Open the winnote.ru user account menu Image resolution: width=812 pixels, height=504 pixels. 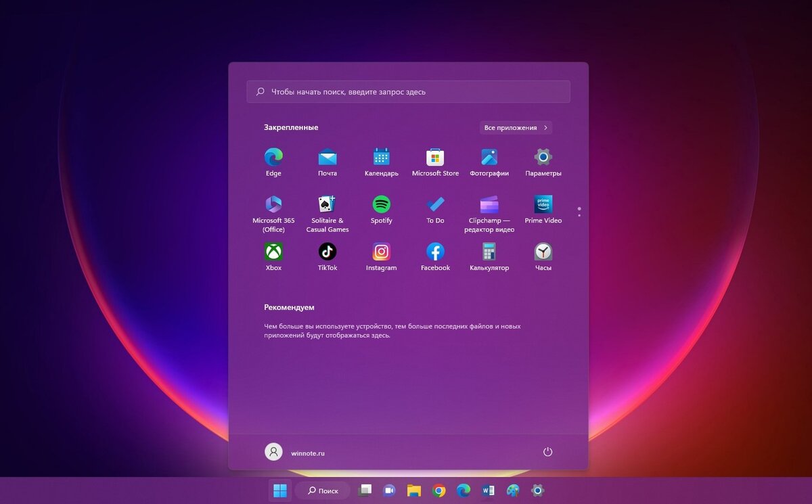[x=294, y=453]
